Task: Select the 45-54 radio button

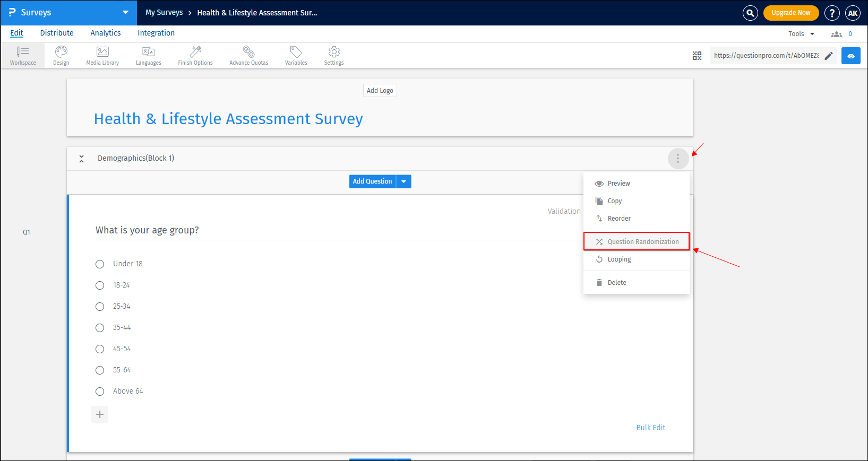Action: [x=100, y=349]
